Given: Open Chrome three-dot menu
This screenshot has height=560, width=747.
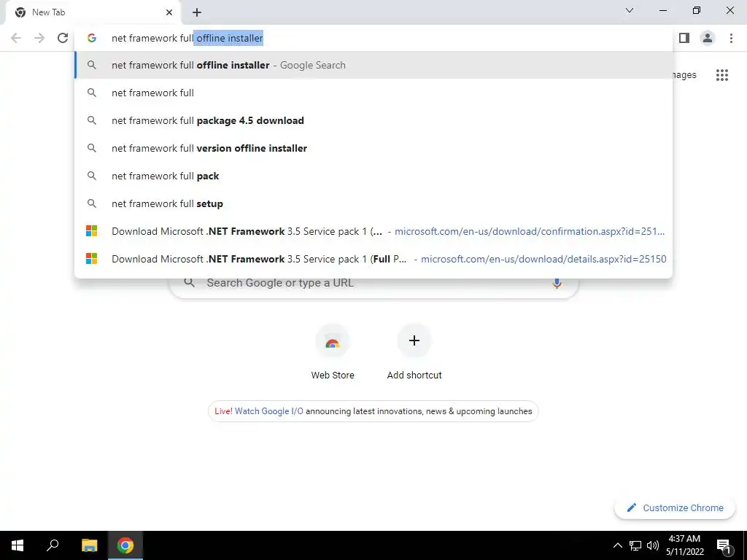Looking at the screenshot, I should click(x=731, y=38).
